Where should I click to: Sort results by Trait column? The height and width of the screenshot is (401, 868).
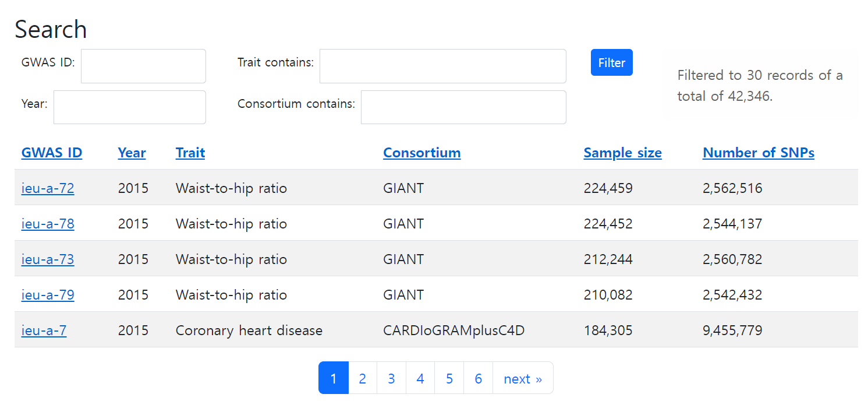click(190, 152)
